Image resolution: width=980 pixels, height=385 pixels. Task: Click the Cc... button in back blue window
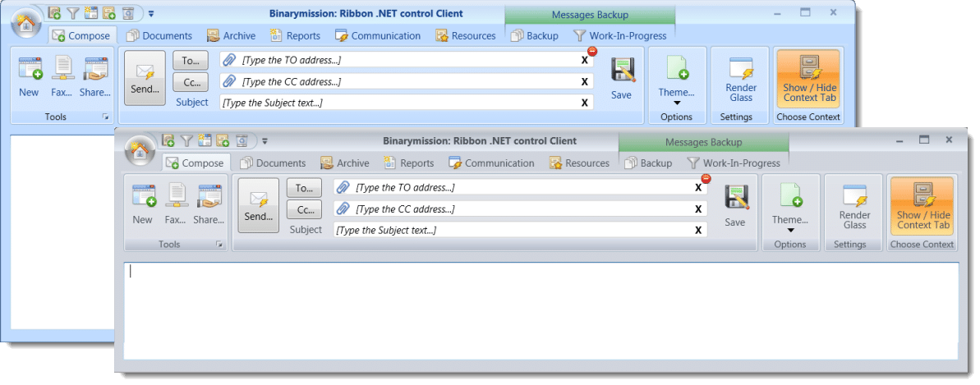(x=191, y=82)
